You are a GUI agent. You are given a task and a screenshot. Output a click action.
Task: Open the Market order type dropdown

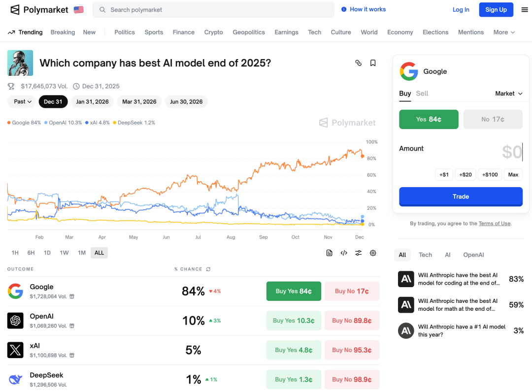[x=508, y=93]
